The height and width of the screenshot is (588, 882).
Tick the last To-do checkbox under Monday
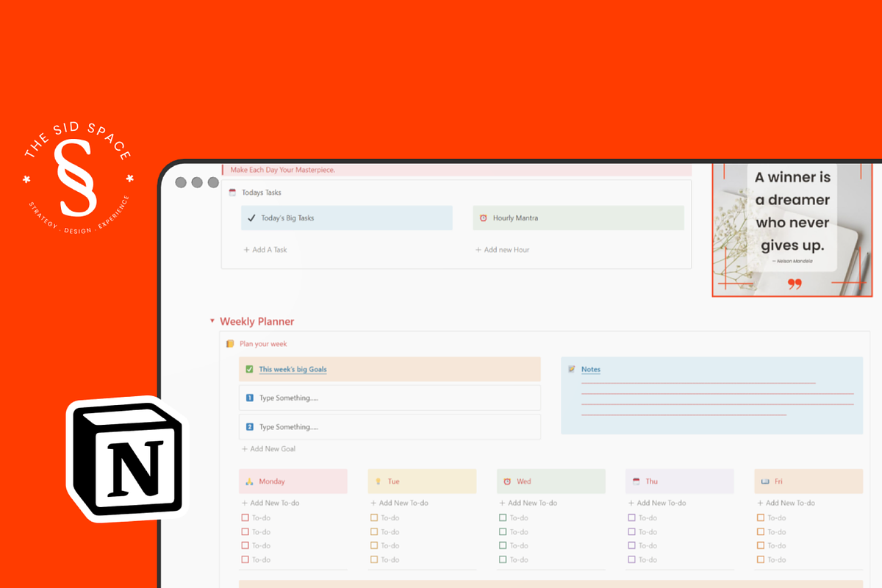[245, 560]
